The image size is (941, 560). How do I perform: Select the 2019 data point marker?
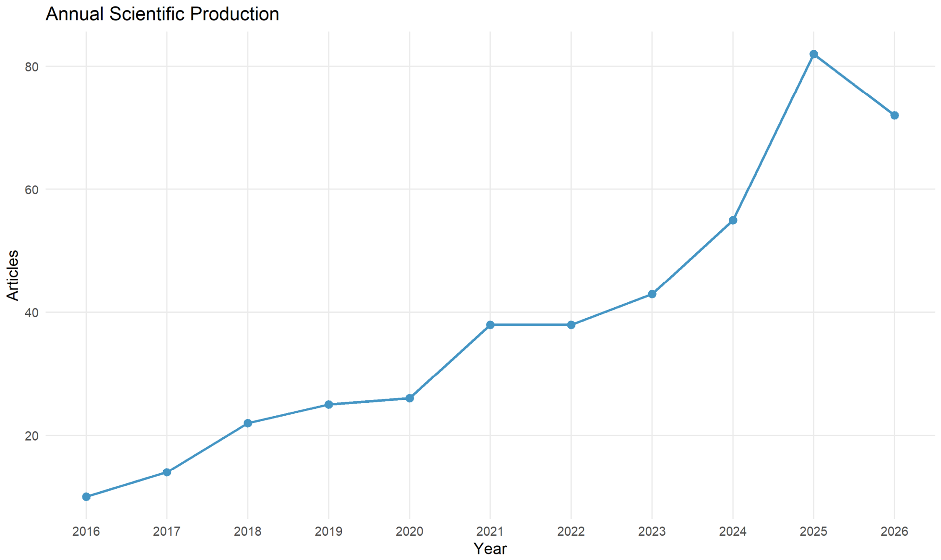pyautogui.click(x=329, y=404)
